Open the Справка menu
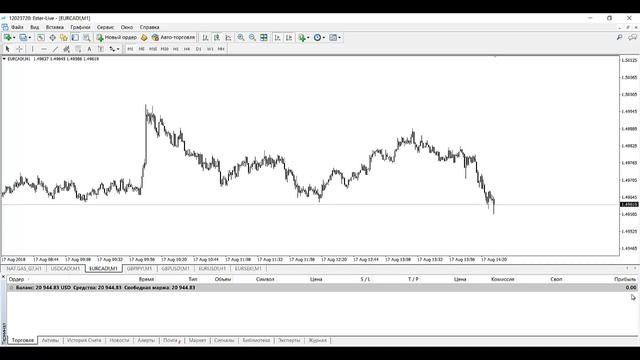 (x=149, y=27)
